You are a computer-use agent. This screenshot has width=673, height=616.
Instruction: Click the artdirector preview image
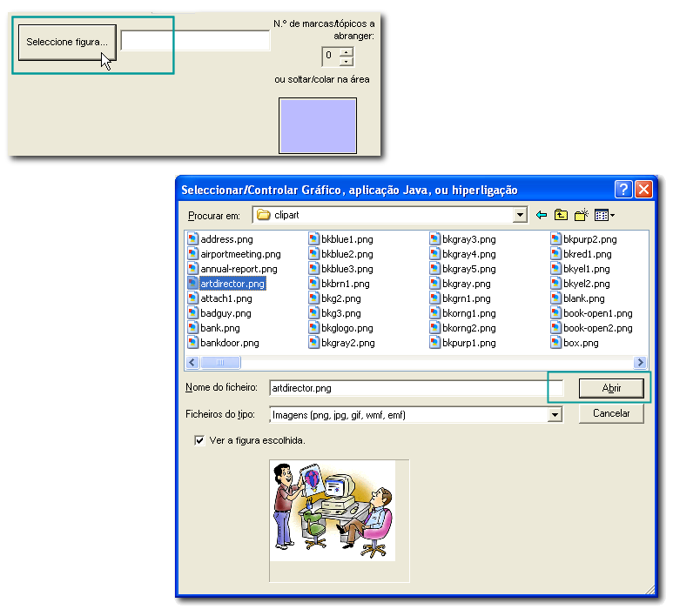(332, 511)
